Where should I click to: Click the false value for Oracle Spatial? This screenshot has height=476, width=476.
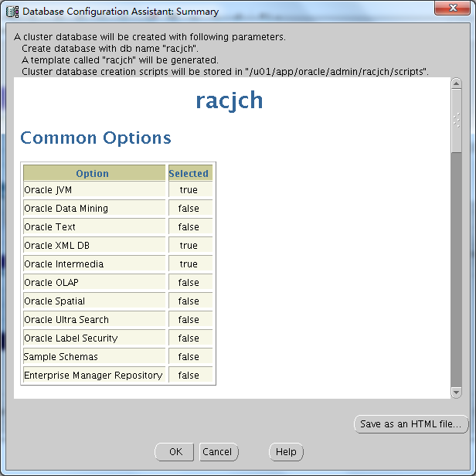(x=190, y=301)
